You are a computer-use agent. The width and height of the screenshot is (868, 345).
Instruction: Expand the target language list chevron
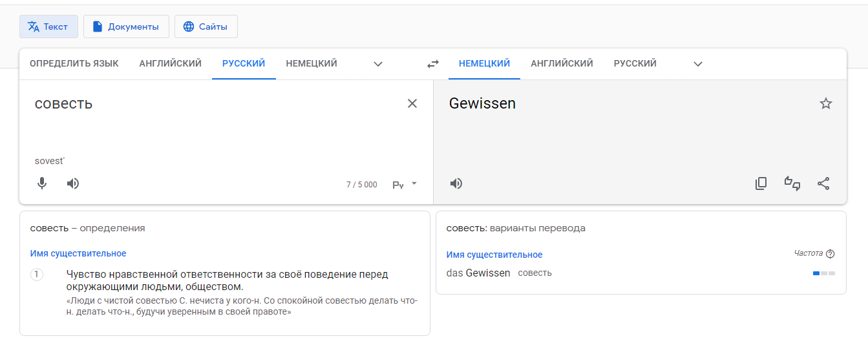click(x=697, y=64)
